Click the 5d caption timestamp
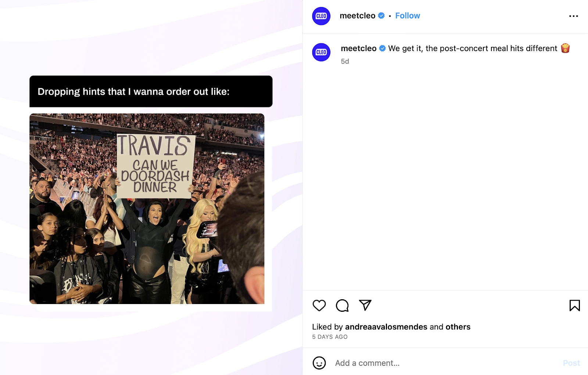The width and height of the screenshot is (588, 375). 345,61
